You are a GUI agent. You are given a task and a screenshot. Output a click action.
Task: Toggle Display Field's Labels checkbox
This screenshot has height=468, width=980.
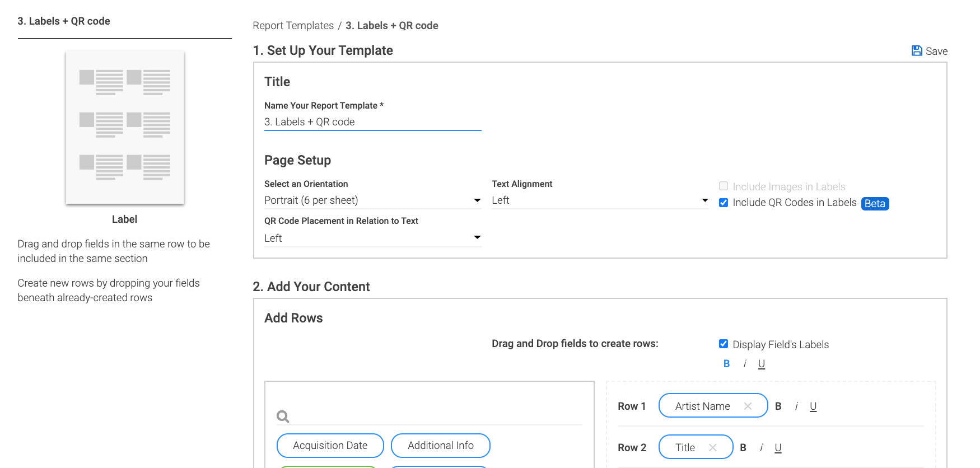pos(724,344)
